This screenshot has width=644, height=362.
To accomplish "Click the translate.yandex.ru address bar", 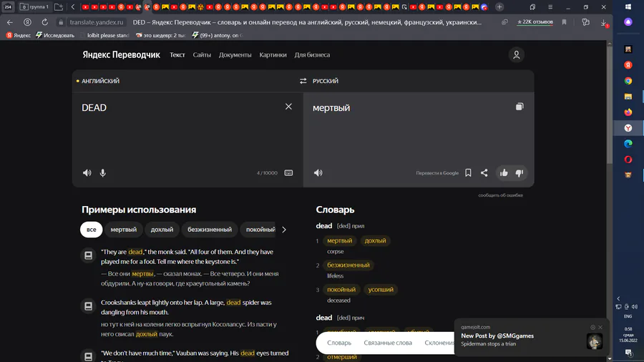I will coord(96,22).
